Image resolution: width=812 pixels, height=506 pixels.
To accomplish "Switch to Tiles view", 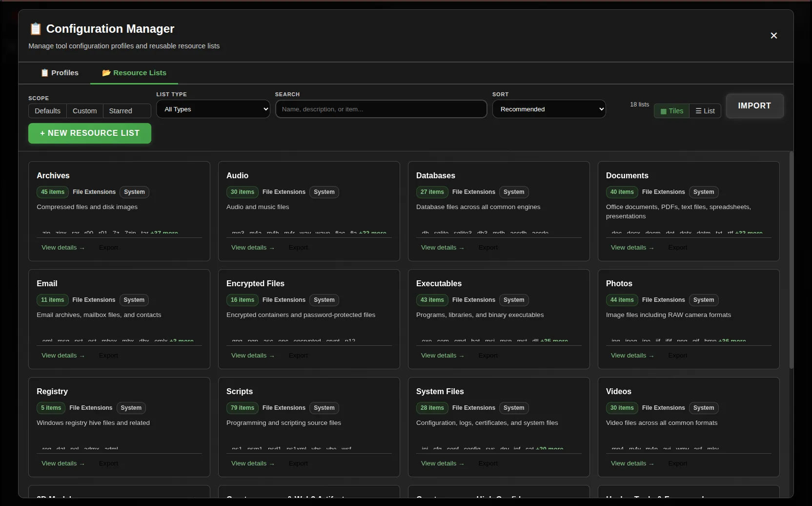I will (671, 111).
